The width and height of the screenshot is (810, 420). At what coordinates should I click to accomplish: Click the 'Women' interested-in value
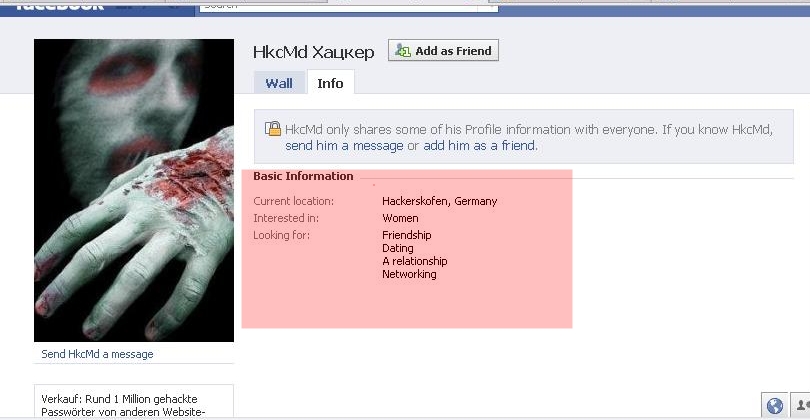point(400,218)
